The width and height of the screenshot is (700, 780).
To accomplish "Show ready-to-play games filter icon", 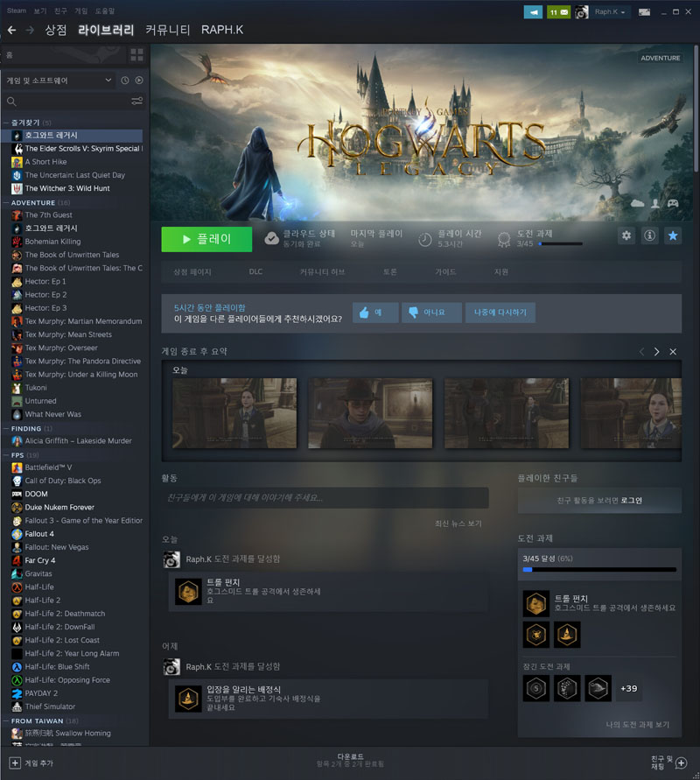I will tap(139, 80).
